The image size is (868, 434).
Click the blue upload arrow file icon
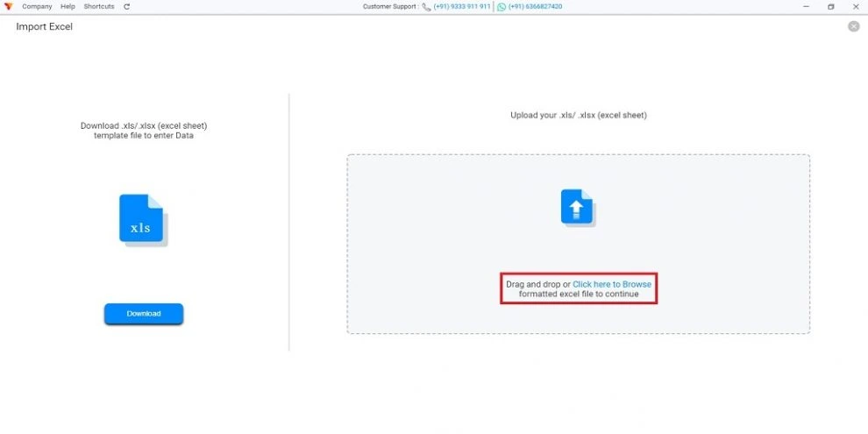click(578, 208)
